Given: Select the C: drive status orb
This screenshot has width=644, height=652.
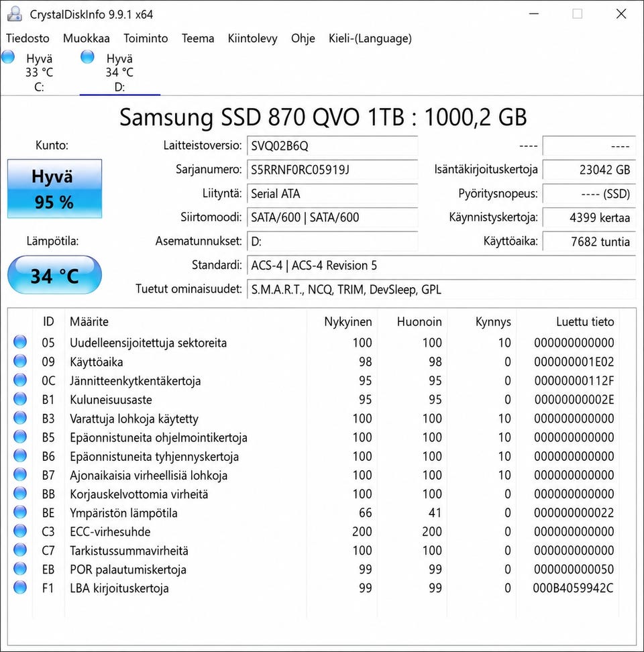Looking at the screenshot, I should coord(8,56).
